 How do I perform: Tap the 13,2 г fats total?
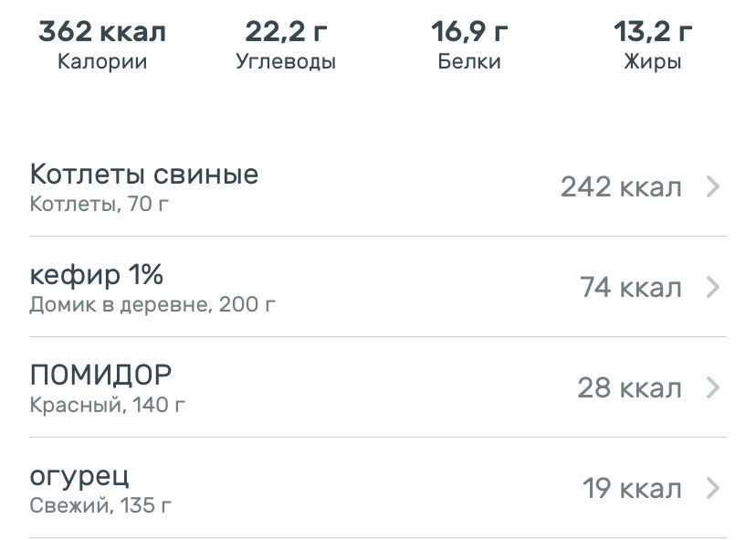(653, 33)
